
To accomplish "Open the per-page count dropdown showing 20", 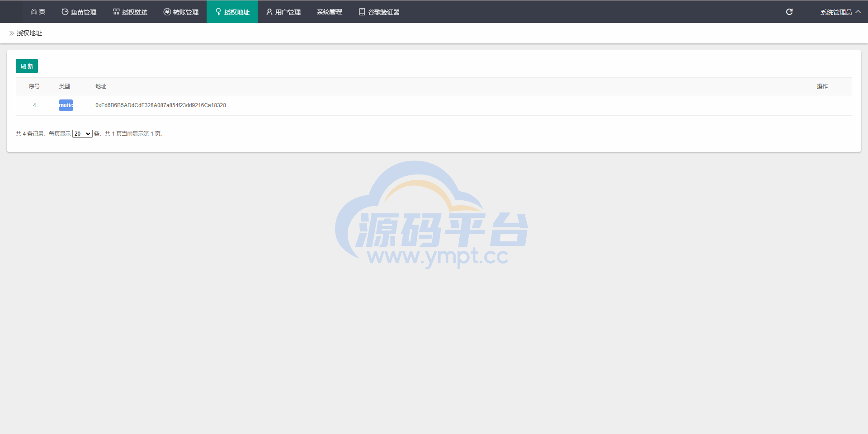I will (x=82, y=134).
